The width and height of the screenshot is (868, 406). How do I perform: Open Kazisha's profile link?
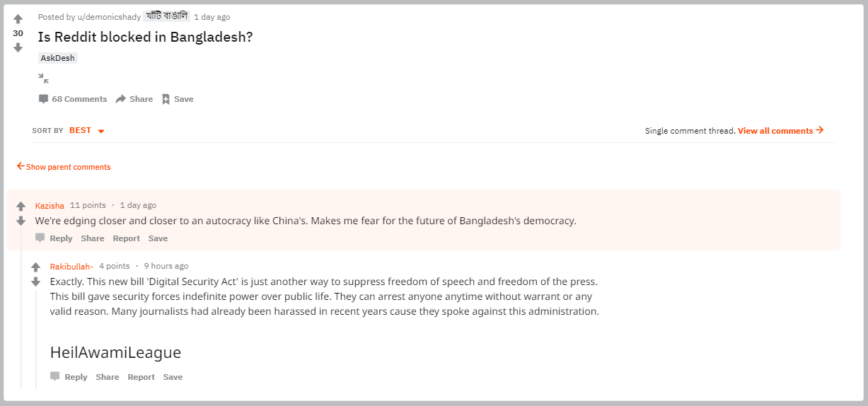(50, 205)
